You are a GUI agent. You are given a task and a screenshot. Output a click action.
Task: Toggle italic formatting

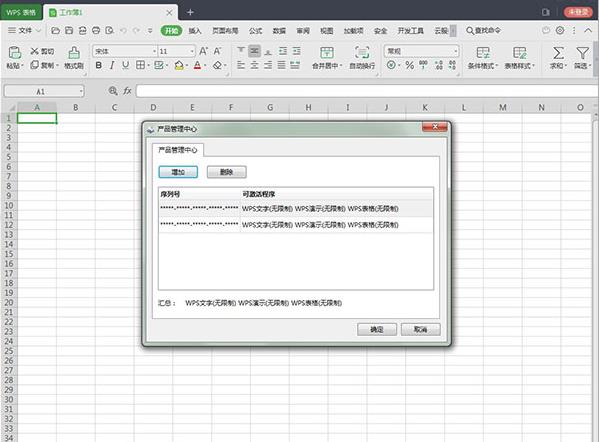(x=112, y=65)
